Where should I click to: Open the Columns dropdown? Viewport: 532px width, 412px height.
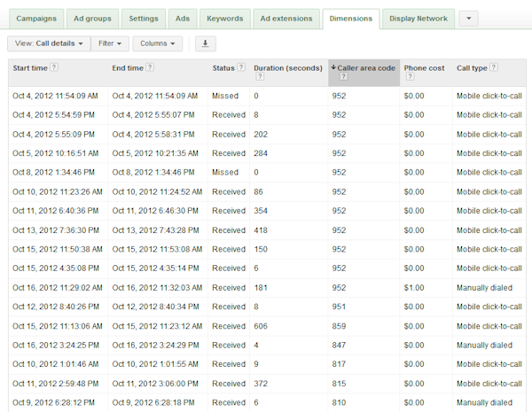pyautogui.click(x=158, y=43)
